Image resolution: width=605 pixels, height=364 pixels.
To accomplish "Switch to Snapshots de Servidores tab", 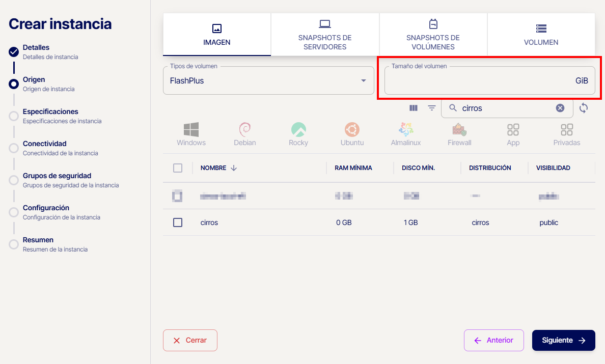I will point(325,35).
